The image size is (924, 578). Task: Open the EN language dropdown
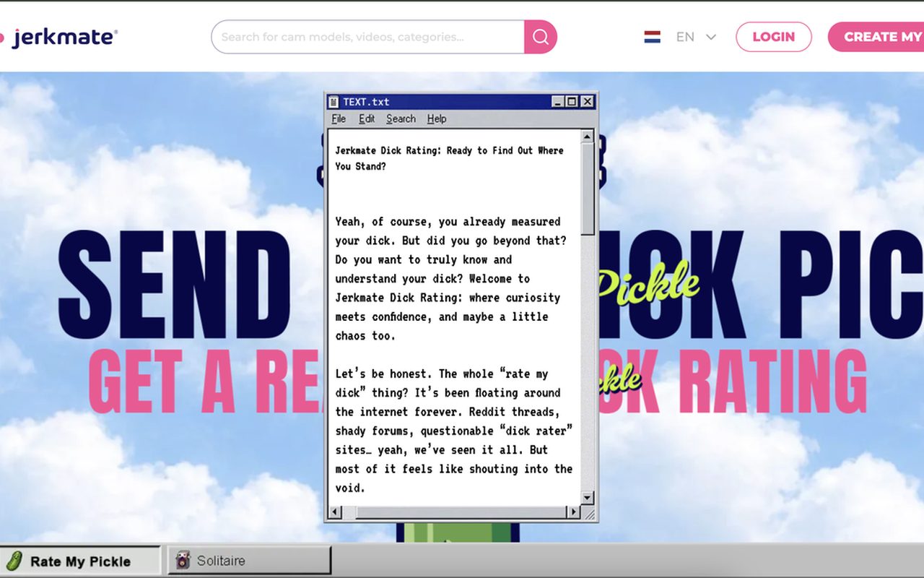tap(696, 37)
